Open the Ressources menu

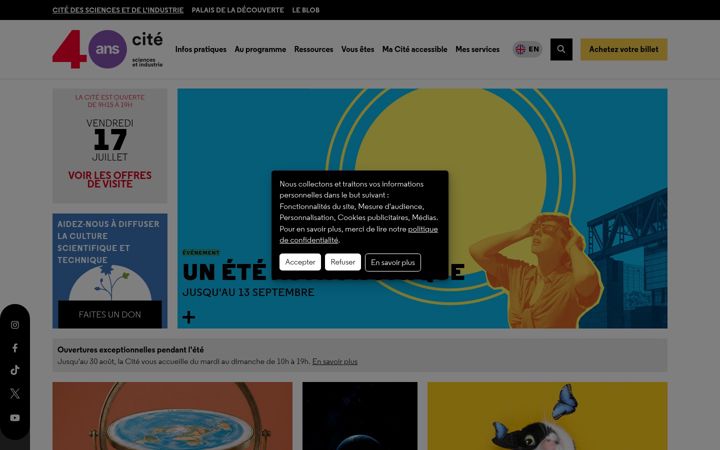pyautogui.click(x=314, y=49)
